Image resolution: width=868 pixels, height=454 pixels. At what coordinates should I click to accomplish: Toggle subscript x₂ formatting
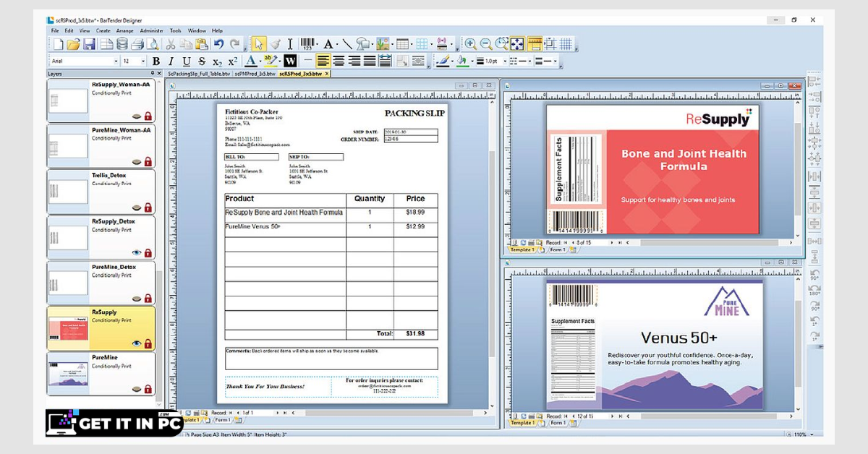[217, 61]
